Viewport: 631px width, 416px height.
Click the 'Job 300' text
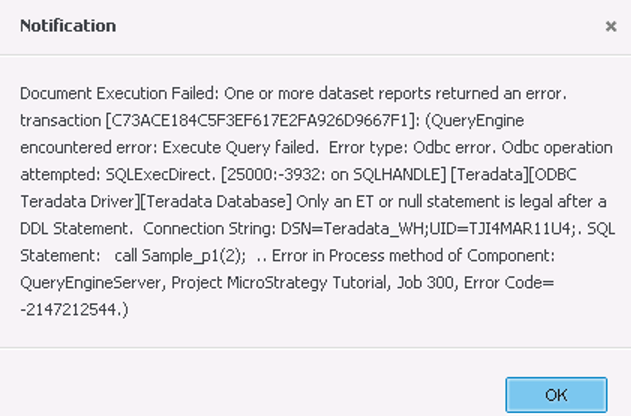[x=427, y=283]
